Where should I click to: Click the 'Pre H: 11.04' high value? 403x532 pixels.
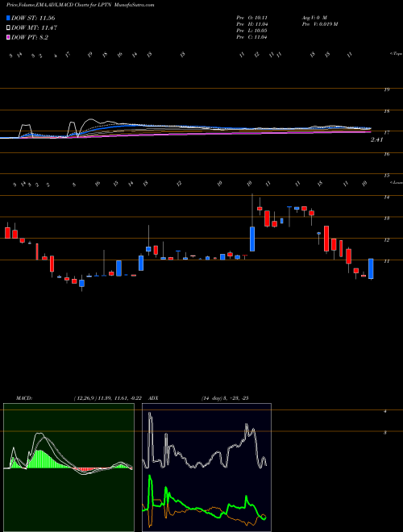[x=252, y=24]
